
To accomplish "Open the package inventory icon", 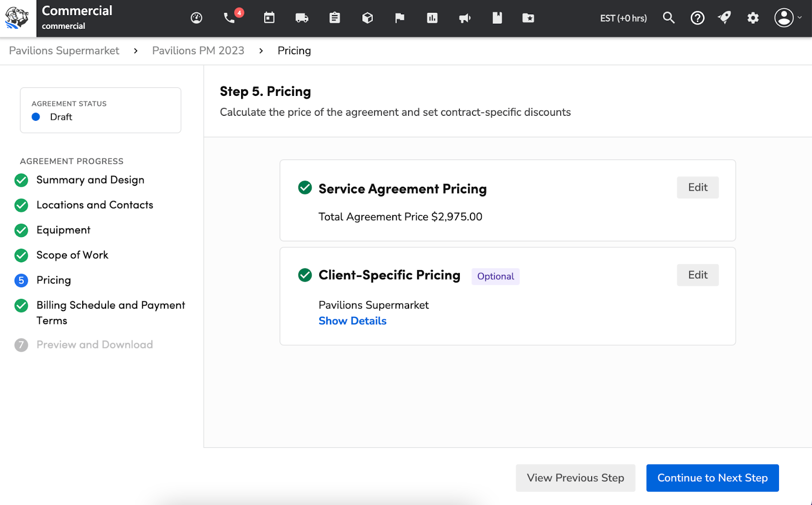I will [367, 18].
